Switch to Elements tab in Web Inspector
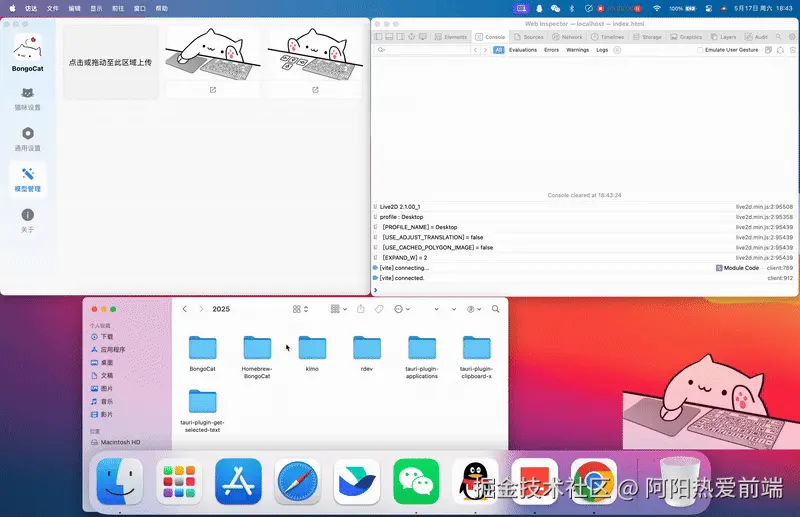 451,37
